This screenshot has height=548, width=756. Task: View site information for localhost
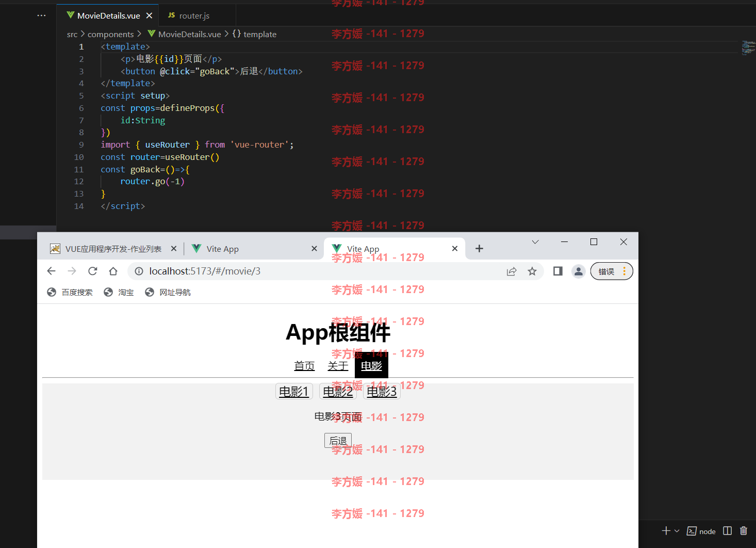(x=139, y=271)
